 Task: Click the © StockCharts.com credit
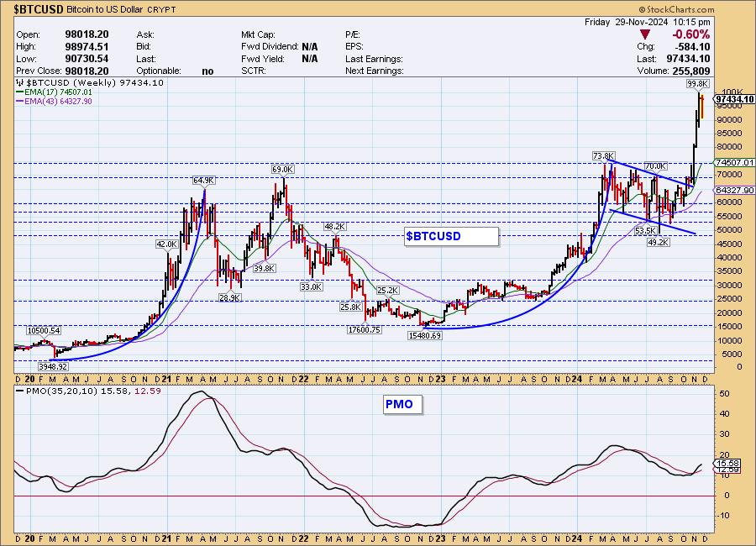676,9
